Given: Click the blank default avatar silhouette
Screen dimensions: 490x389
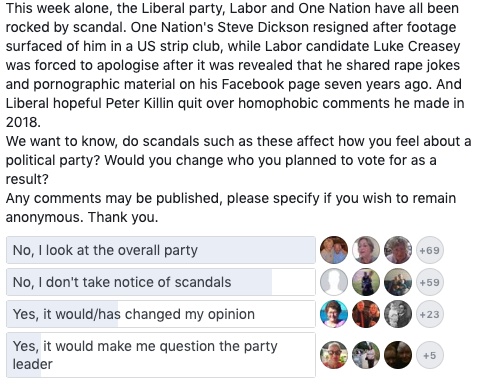Looking at the screenshot, I should tap(334, 282).
